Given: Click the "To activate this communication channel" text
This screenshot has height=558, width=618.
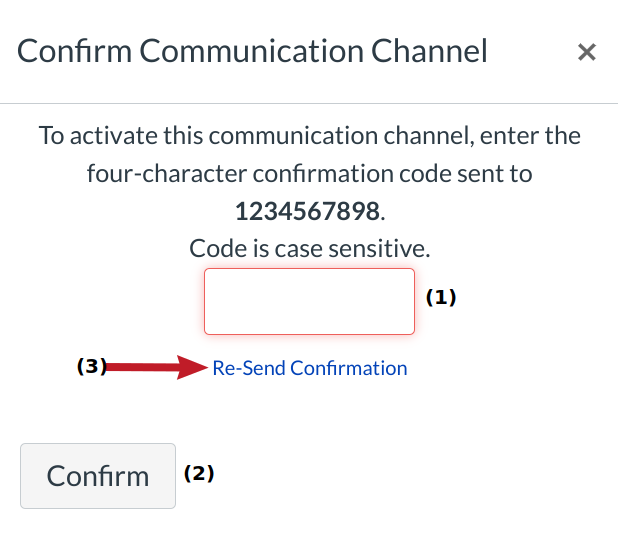Looking at the screenshot, I should (309, 135).
